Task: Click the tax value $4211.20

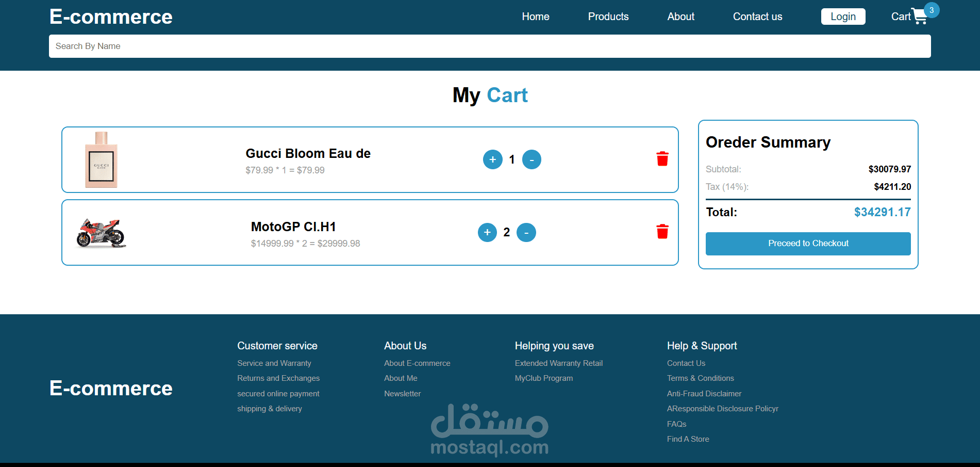Action: [892, 187]
